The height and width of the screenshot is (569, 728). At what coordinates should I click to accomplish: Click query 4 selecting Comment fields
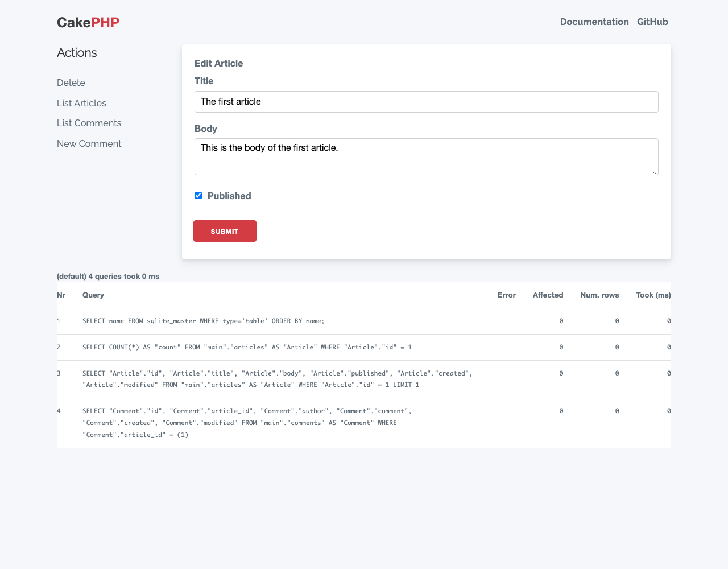(x=247, y=423)
